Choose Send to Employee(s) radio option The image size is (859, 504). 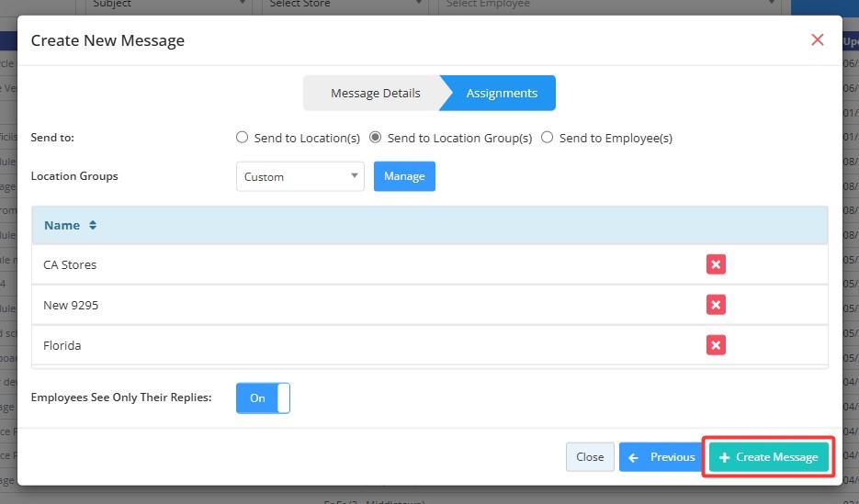pos(548,138)
